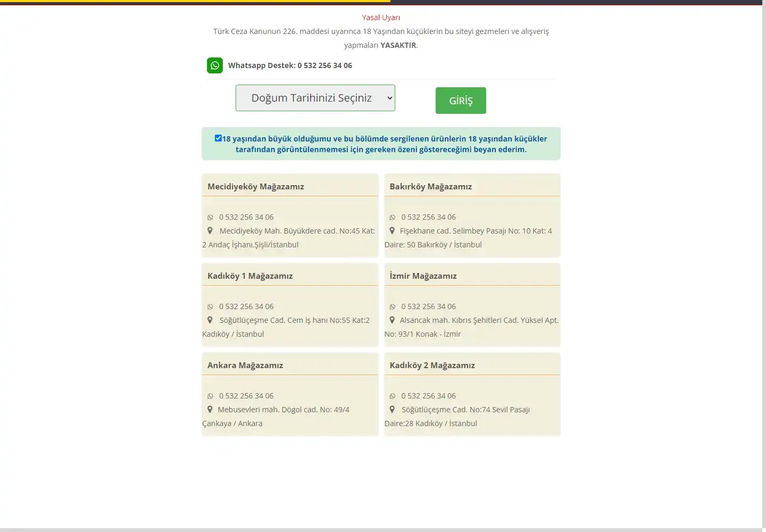Click location pin in Kadıköy 1 store card
Screen dimensions: 766x532
[x=210, y=320]
